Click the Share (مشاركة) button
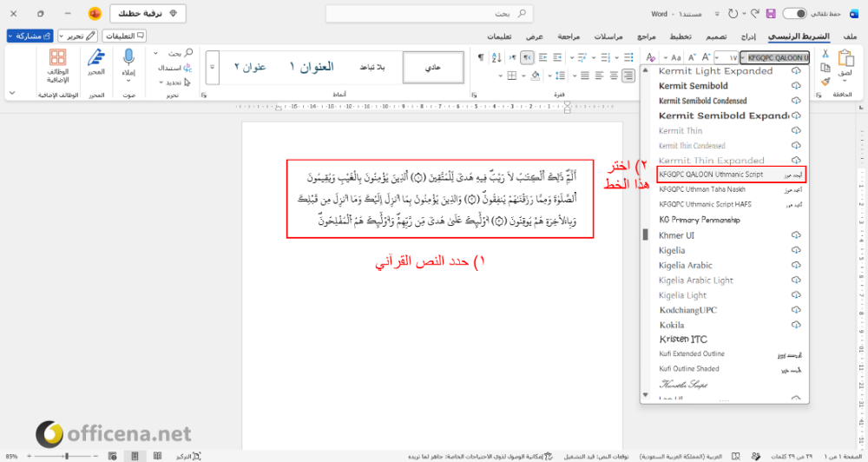Image resolution: width=868 pixels, height=462 pixels. pyautogui.click(x=30, y=36)
